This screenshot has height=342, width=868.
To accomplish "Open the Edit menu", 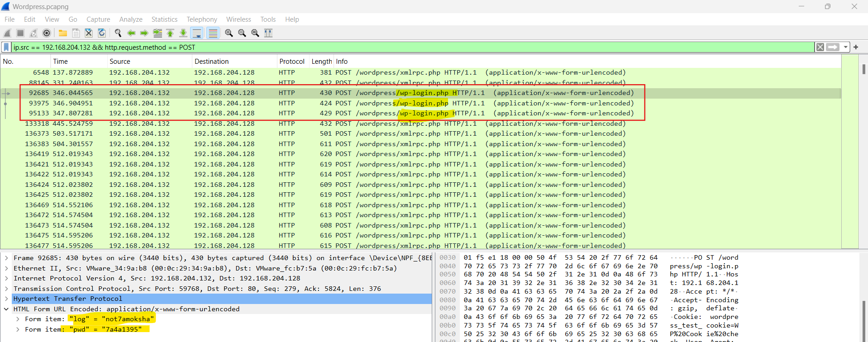I will (29, 19).
